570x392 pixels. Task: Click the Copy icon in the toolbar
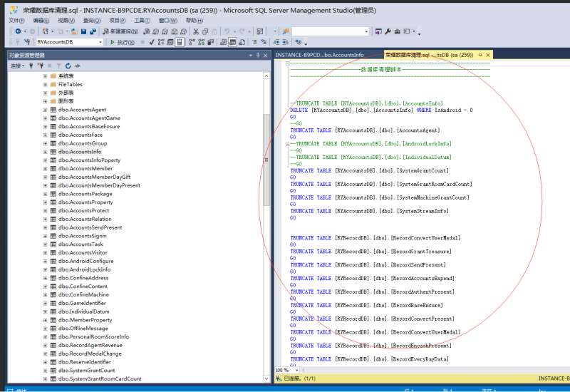tap(205, 31)
